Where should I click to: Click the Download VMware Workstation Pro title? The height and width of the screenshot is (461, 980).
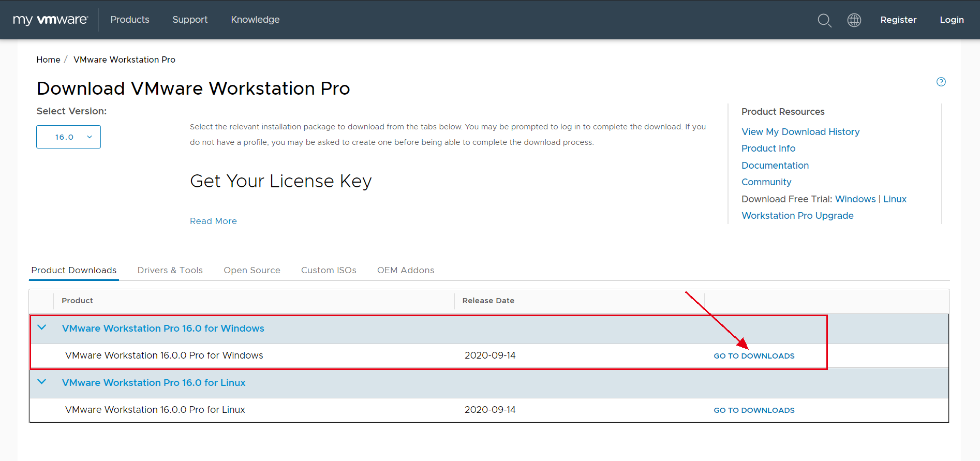point(193,88)
